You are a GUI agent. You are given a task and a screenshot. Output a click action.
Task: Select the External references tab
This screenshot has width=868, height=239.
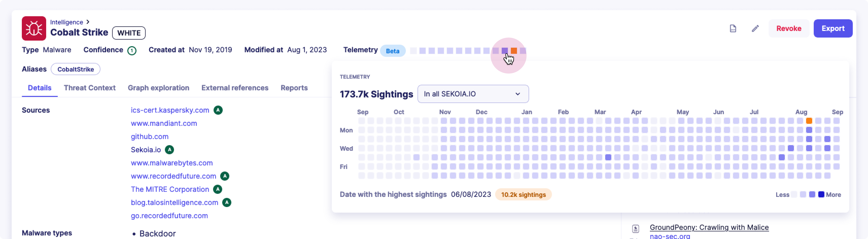[x=235, y=88]
